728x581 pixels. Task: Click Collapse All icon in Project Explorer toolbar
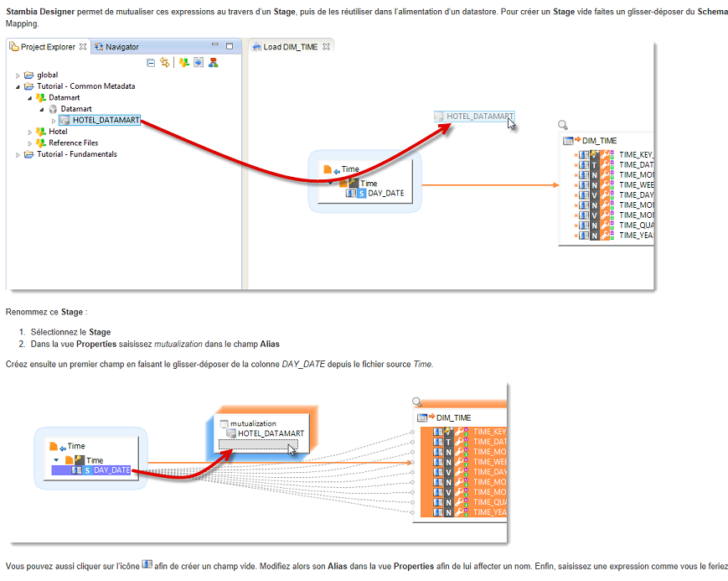coord(151,63)
